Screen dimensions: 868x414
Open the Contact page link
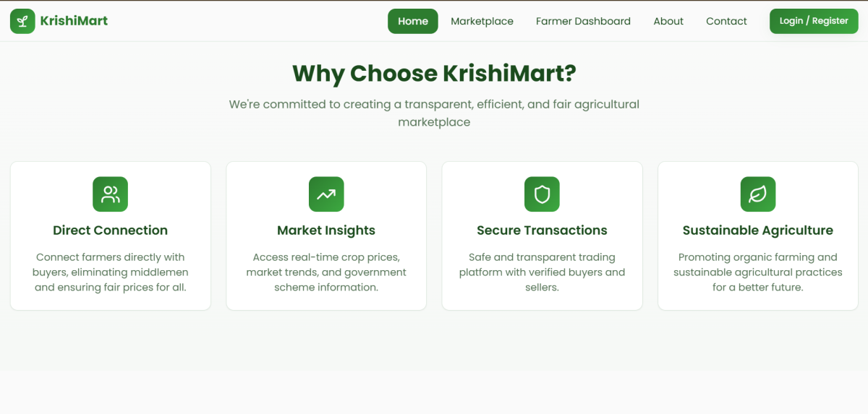point(726,21)
